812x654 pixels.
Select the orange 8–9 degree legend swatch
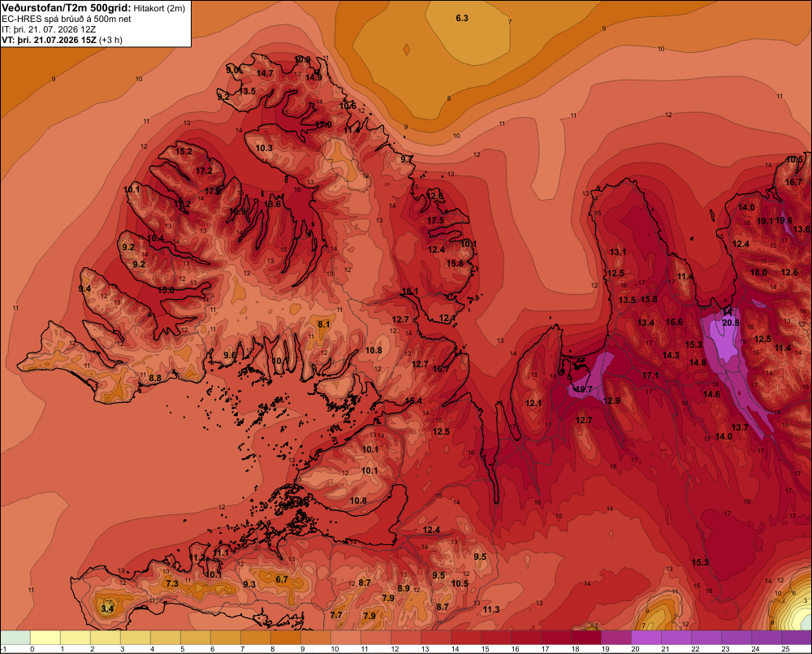point(286,638)
